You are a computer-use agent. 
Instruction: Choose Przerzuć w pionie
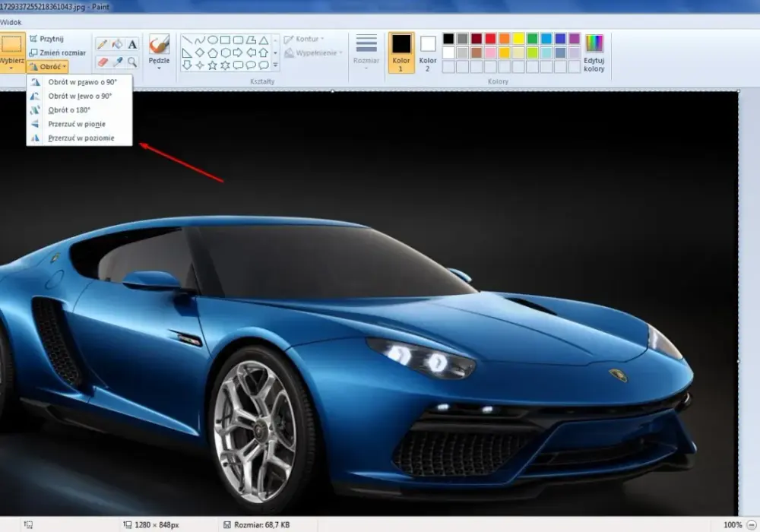(x=80, y=124)
